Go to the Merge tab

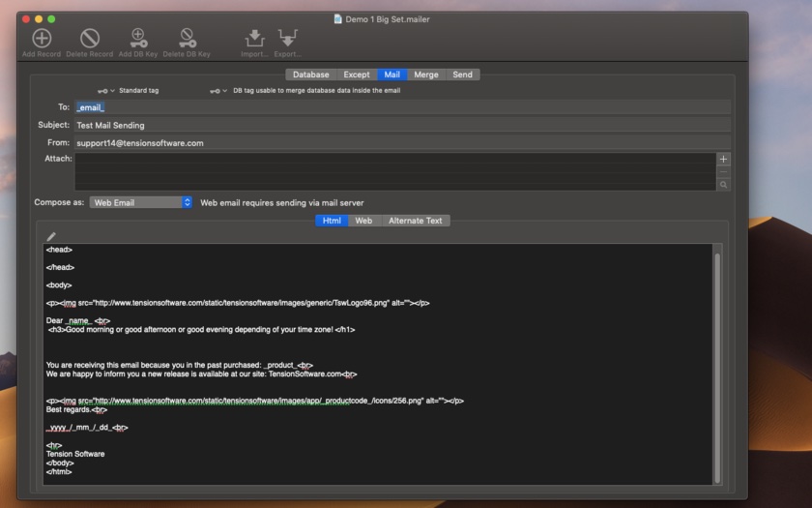click(426, 75)
